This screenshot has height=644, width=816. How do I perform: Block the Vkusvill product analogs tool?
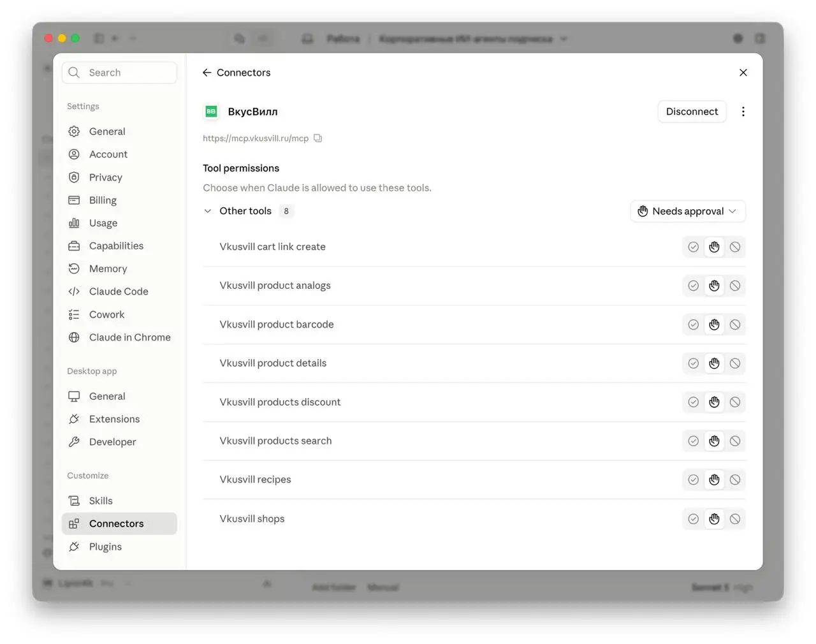[x=735, y=286]
